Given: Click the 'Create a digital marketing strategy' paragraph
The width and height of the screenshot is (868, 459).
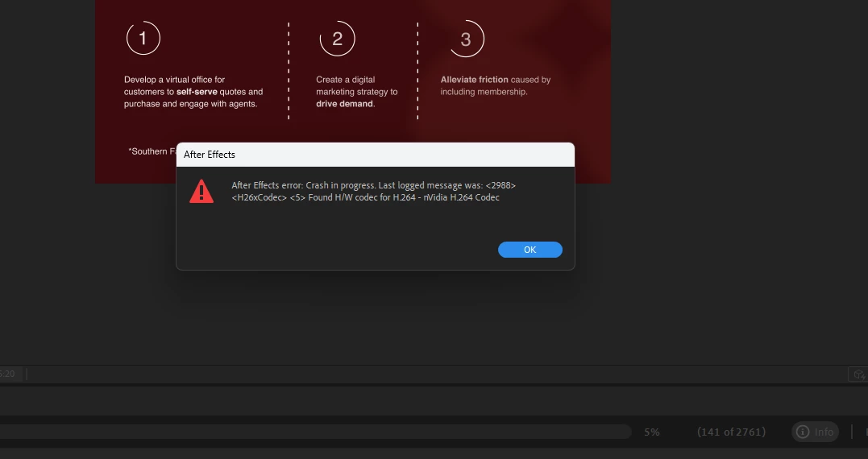Looking at the screenshot, I should 356,92.
